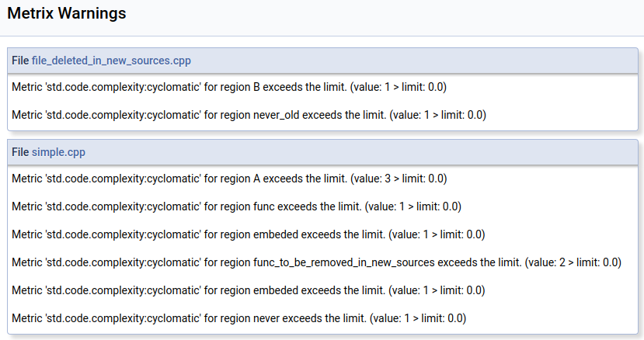Click the region A warning message
The image size is (644, 340).
[229, 179]
